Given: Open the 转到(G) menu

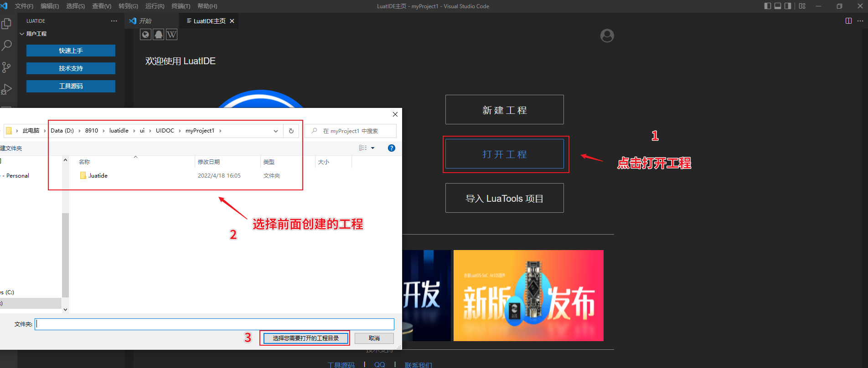Looking at the screenshot, I should pyautogui.click(x=129, y=6).
